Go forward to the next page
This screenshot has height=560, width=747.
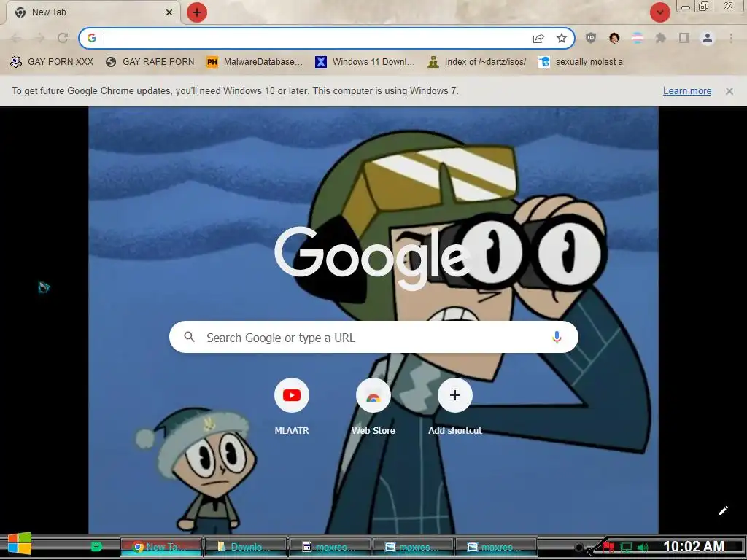(x=39, y=38)
